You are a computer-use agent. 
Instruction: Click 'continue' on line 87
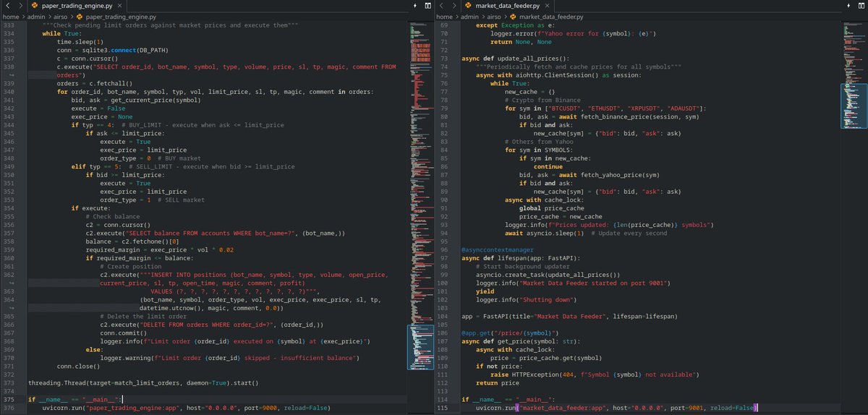pos(548,167)
